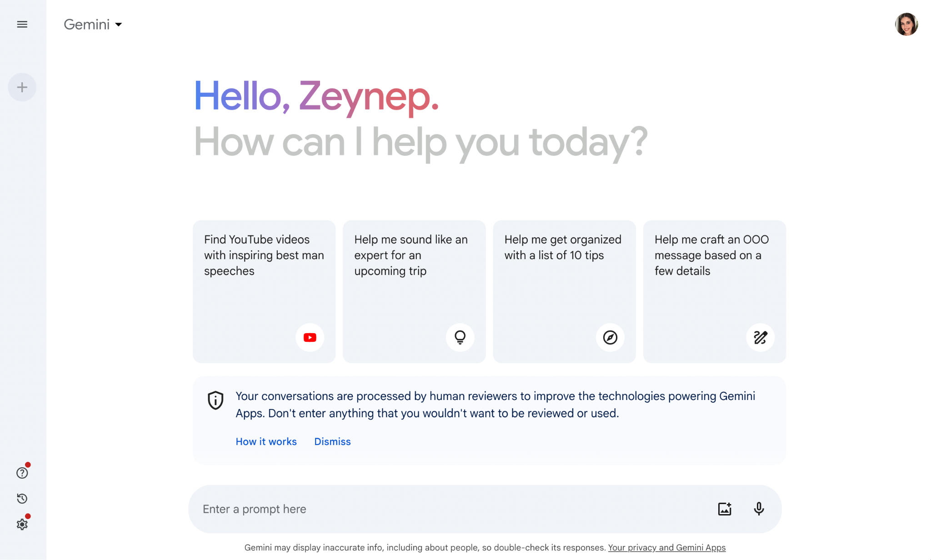Expand the Gemini model dropdown
931x560 pixels.
click(93, 25)
